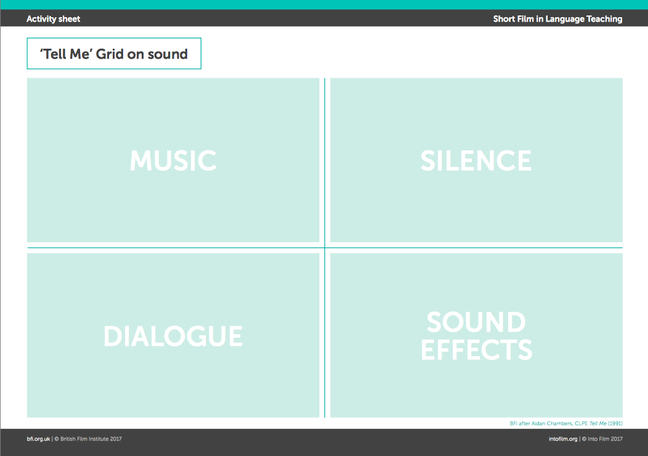The image size is (648, 456).
Task: Click the 'Activity sheet' header label
Action: [53, 19]
